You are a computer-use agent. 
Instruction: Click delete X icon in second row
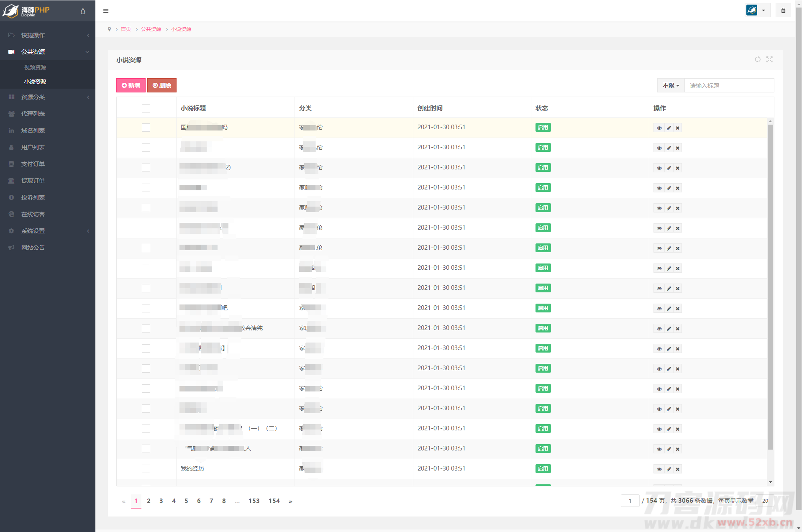coord(678,148)
